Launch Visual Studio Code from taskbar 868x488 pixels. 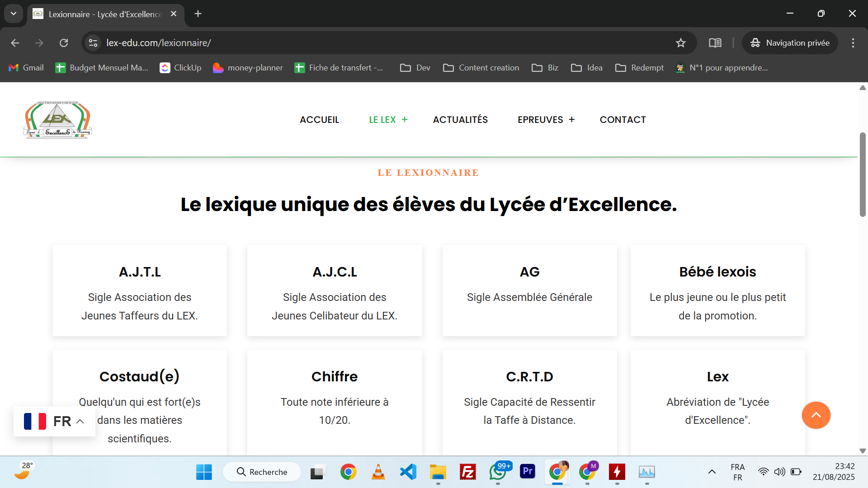click(x=408, y=472)
